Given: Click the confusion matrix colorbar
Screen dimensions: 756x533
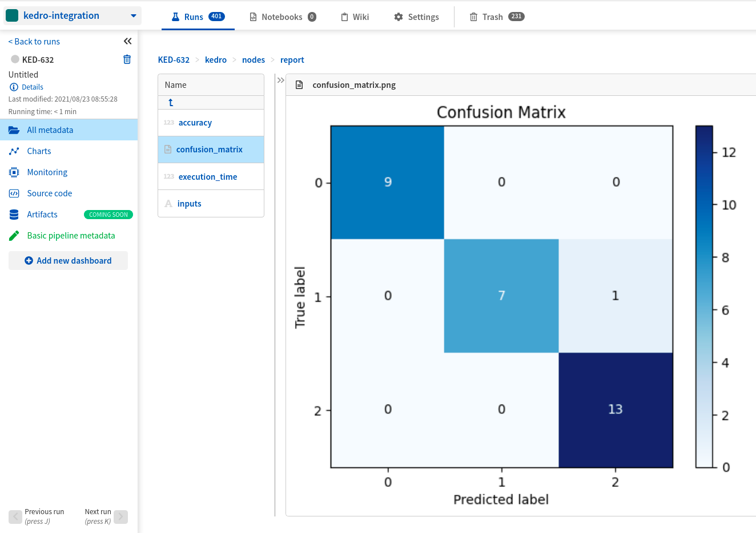Looking at the screenshot, I should tap(704, 297).
